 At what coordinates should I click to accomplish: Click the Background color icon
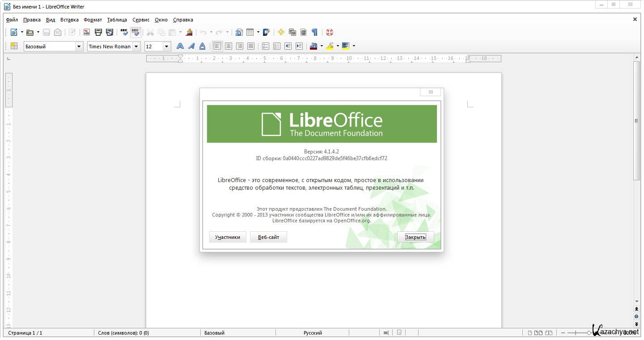(x=346, y=46)
